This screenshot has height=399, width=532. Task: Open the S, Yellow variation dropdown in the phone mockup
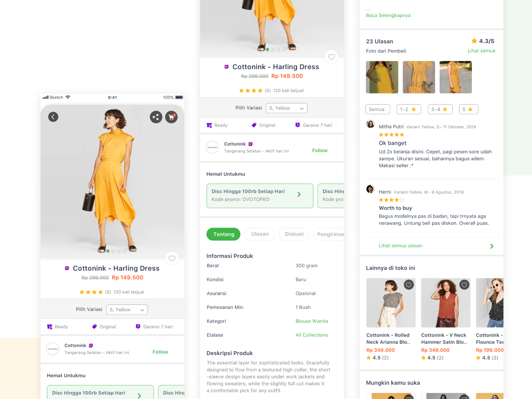(127, 310)
